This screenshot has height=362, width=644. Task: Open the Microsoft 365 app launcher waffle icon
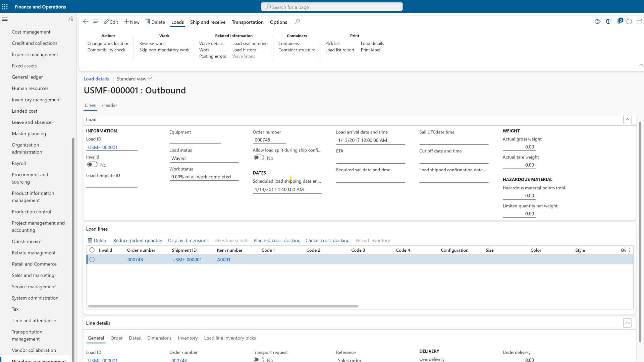click(x=5, y=7)
